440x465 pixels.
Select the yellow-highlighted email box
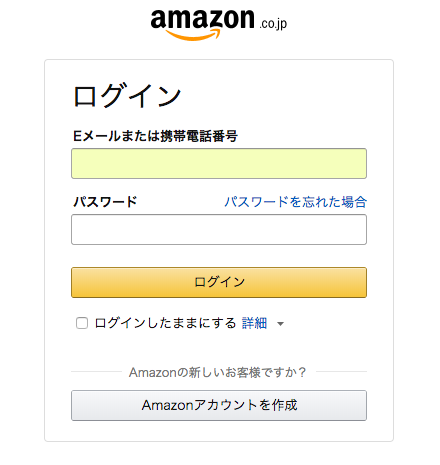219,164
